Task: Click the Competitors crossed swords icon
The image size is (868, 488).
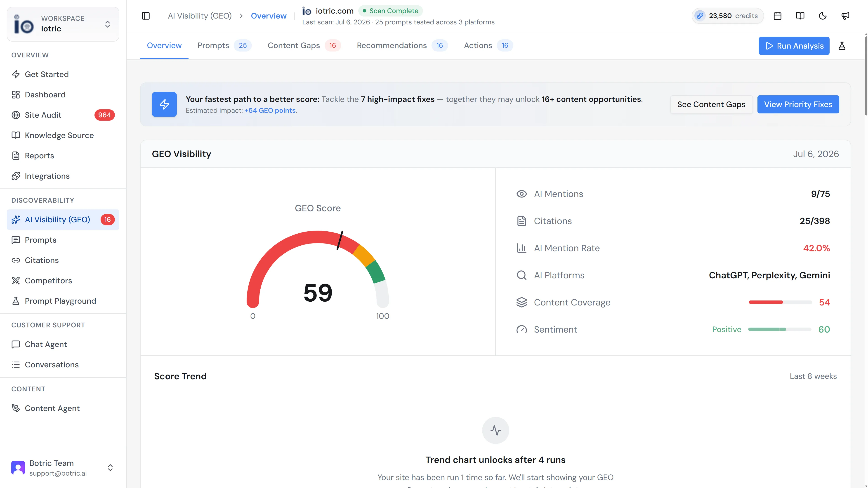Action: tap(16, 281)
